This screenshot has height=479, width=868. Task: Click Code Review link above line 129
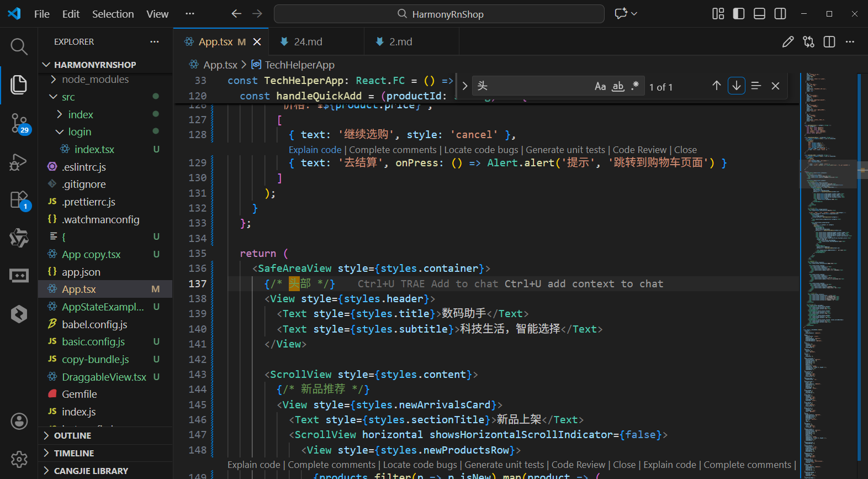[x=640, y=150]
